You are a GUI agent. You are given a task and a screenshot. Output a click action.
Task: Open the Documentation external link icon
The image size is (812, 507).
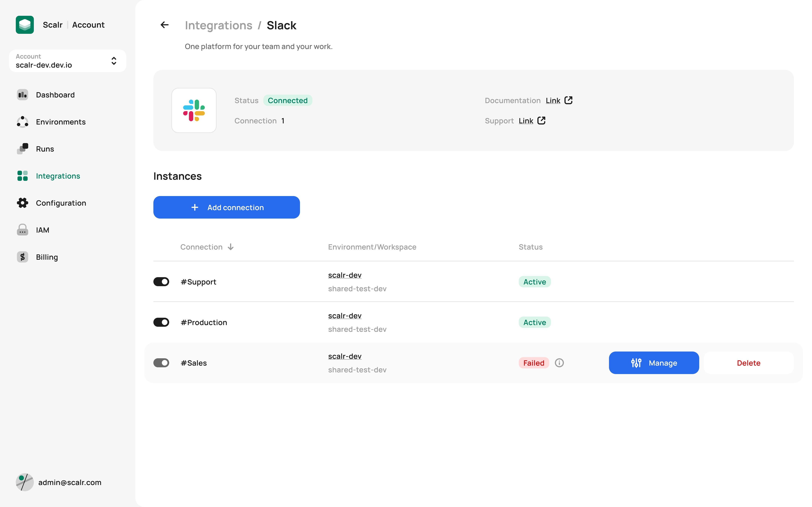[568, 100]
